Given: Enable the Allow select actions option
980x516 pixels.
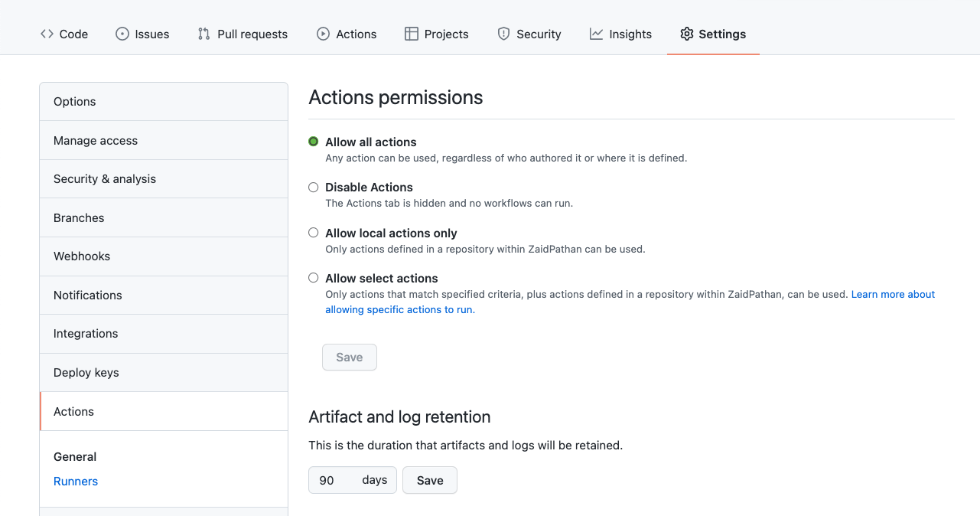Looking at the screenshot, I should 313,278.
